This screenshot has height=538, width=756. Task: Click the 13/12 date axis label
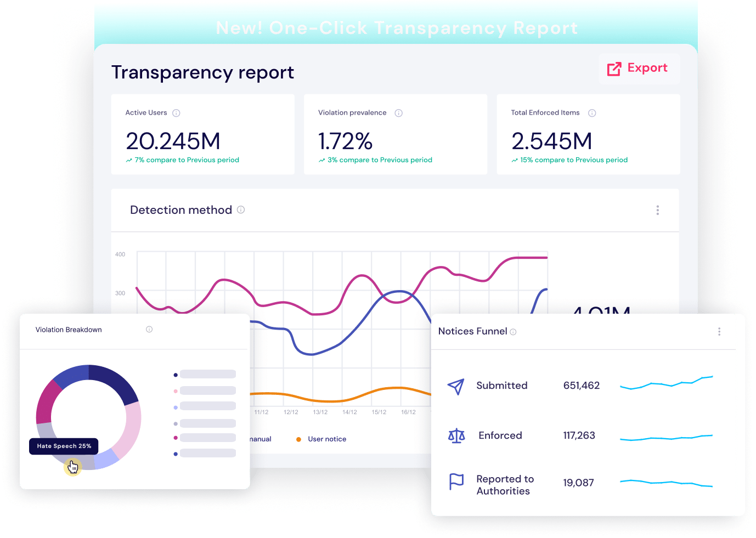pos(320,412)
